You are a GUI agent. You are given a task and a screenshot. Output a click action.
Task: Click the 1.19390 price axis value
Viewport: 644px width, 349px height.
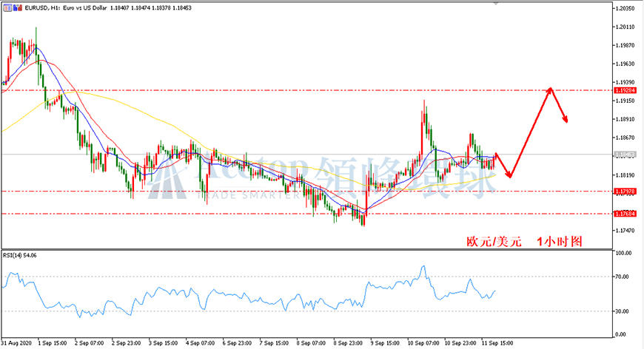click(x=625, y=82)
